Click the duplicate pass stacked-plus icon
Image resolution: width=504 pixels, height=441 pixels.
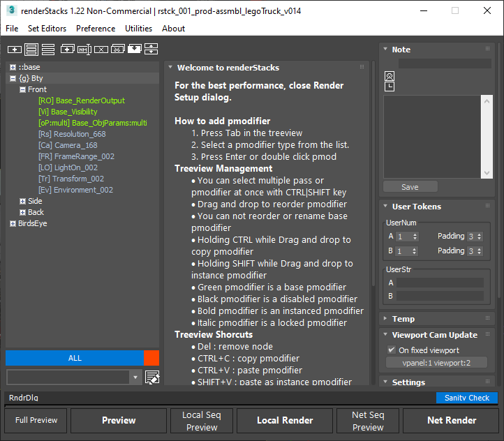(68, 49)
